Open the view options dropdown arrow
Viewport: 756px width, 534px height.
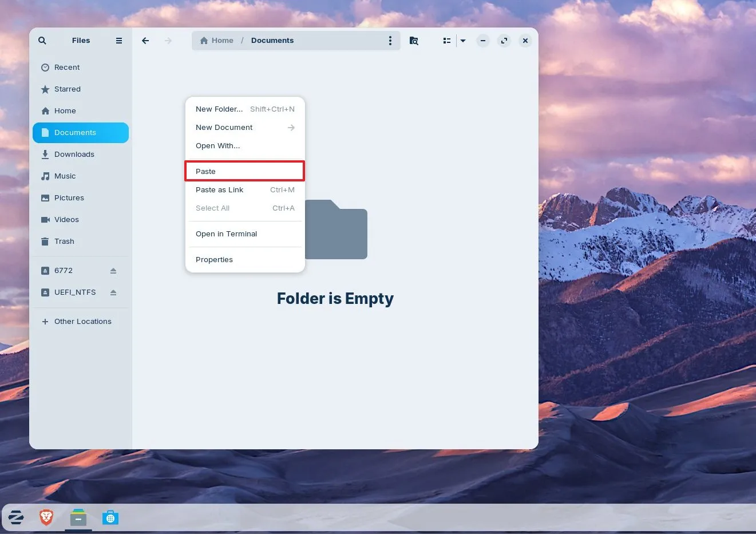point(462,40)
